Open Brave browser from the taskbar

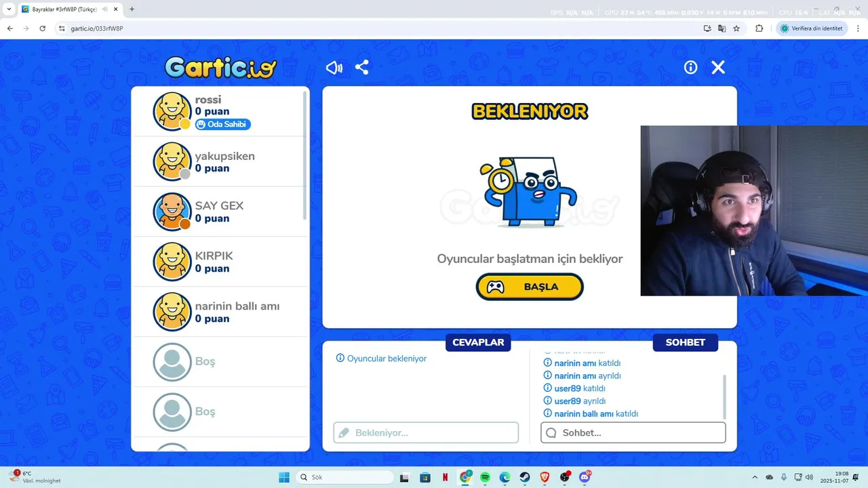pos(545,477)
